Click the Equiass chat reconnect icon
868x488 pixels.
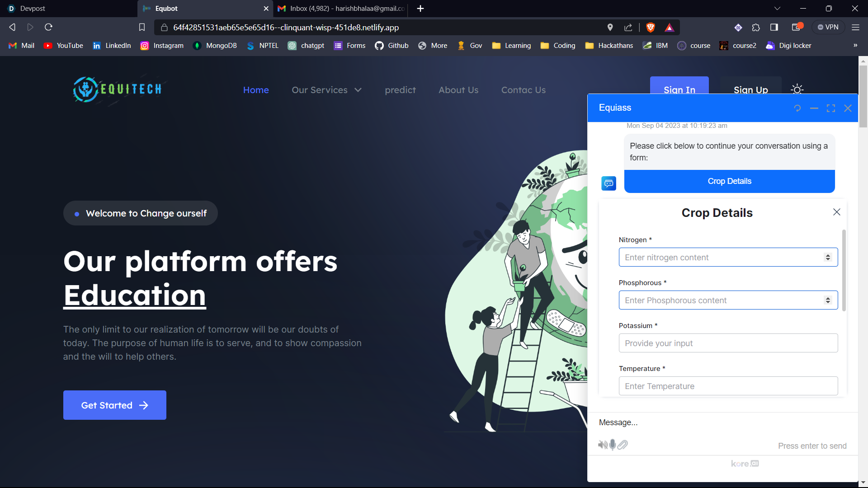[797, 108]
